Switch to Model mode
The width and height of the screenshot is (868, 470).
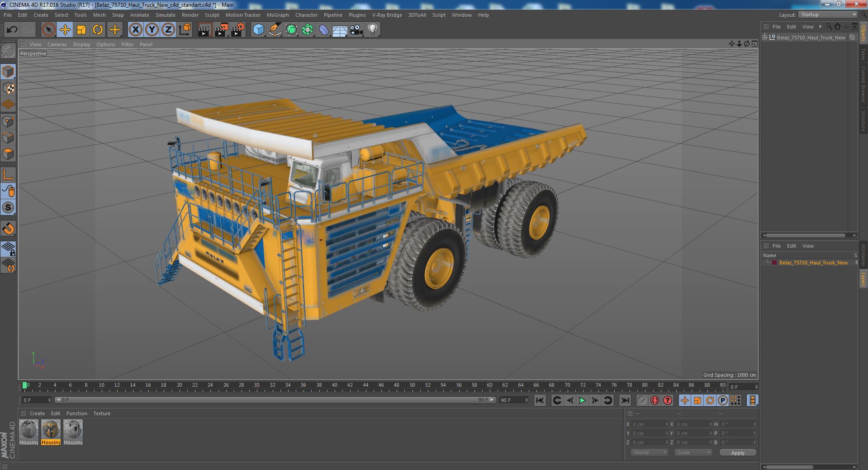[8, 72]
